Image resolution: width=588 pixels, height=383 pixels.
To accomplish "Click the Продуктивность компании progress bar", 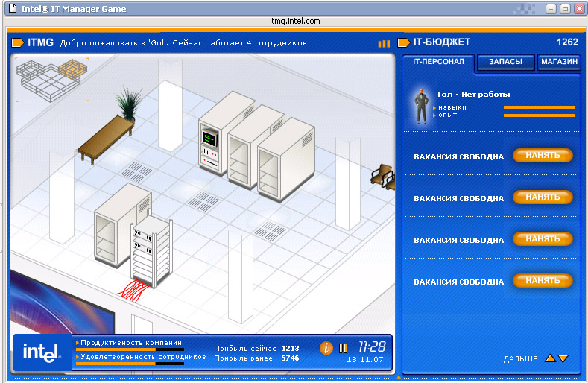I will [130, 349].
